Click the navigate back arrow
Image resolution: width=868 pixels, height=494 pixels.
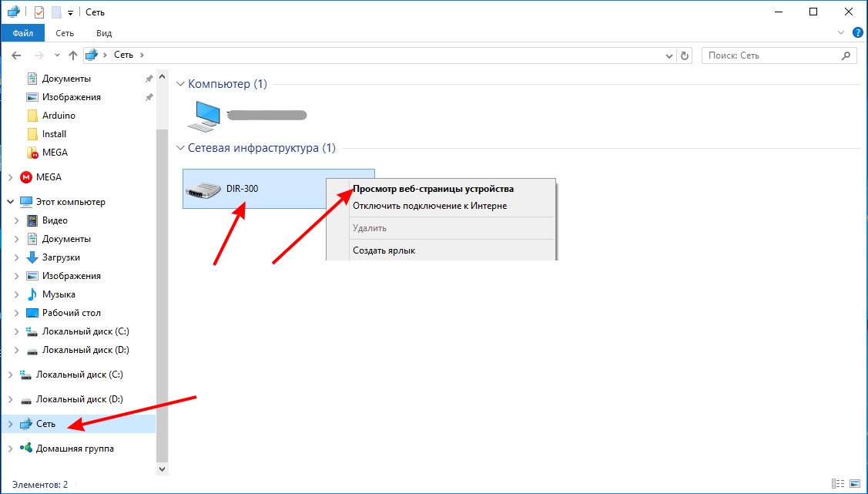[x=15, y=55]
